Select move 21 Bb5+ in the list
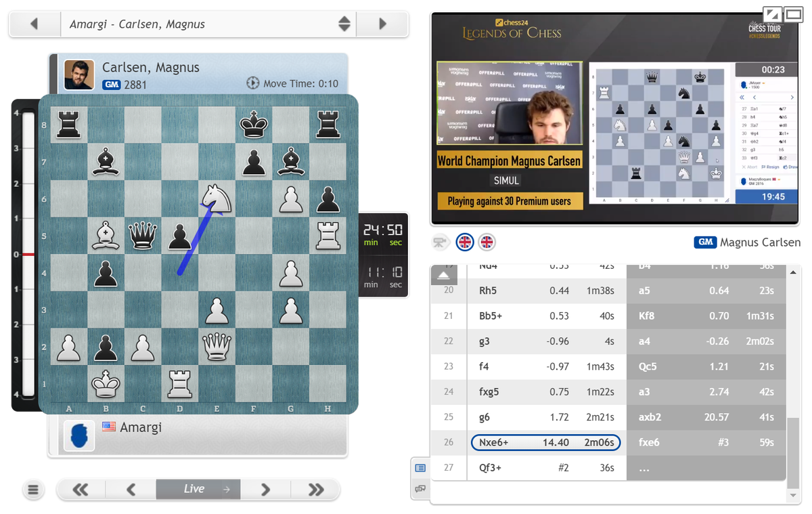Screen dimensions: 812x514 pyautogui.click(x=547, y=316)
